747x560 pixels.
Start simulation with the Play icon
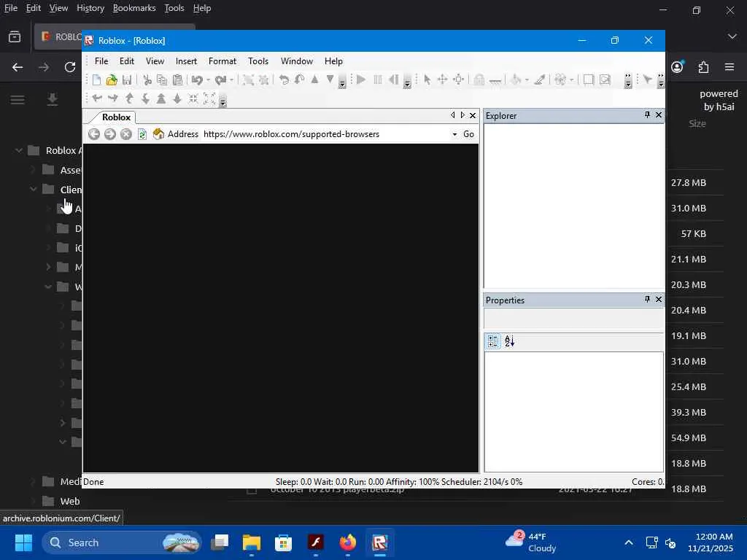(x=361, y=80)
